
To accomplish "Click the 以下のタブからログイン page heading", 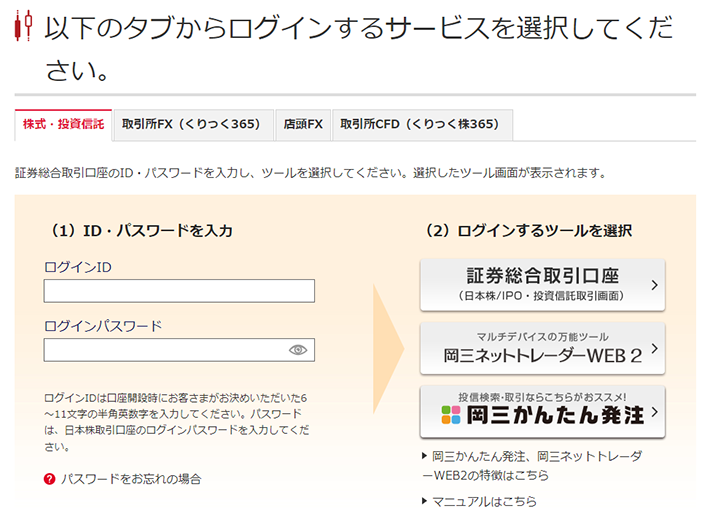I will (x=359, y=49).
